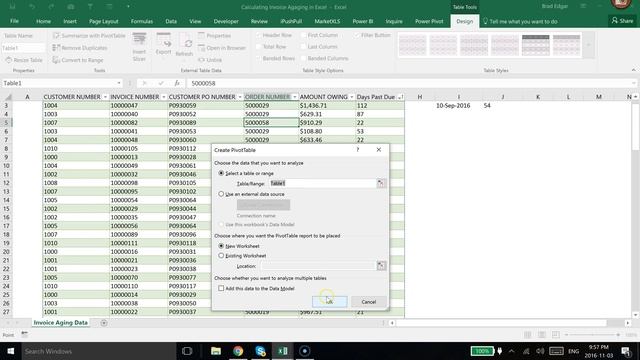Click the Location range selector icon
Viewport: 640px width, 360px height.
381,266
